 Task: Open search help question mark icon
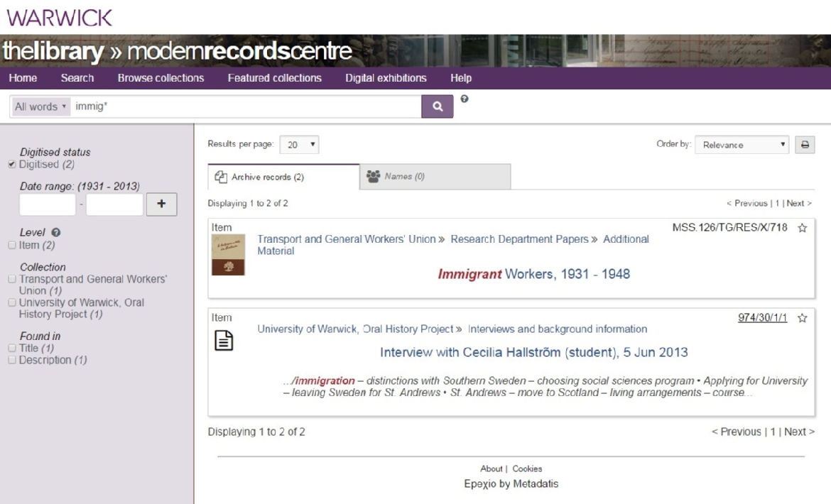point(465,99)
